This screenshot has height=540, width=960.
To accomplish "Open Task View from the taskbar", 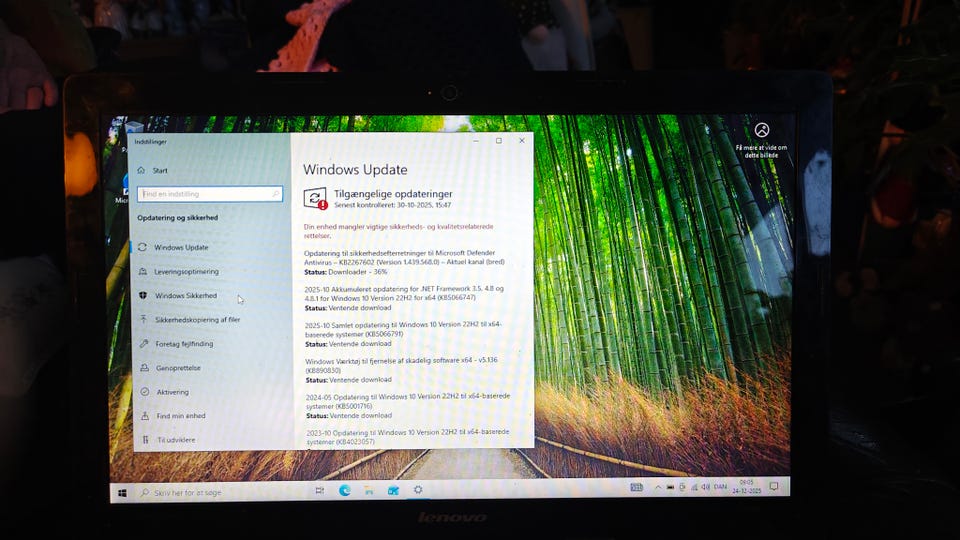I will tap(320, 490).
